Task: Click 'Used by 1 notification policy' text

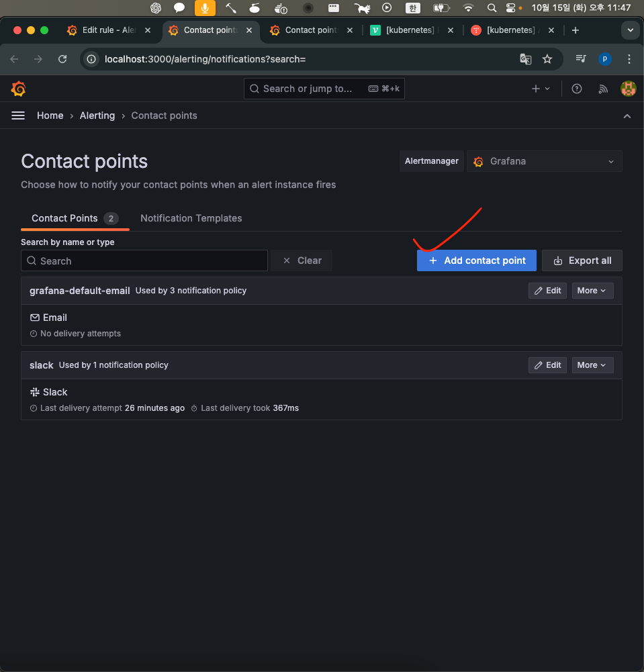Action: pos(113,365)
